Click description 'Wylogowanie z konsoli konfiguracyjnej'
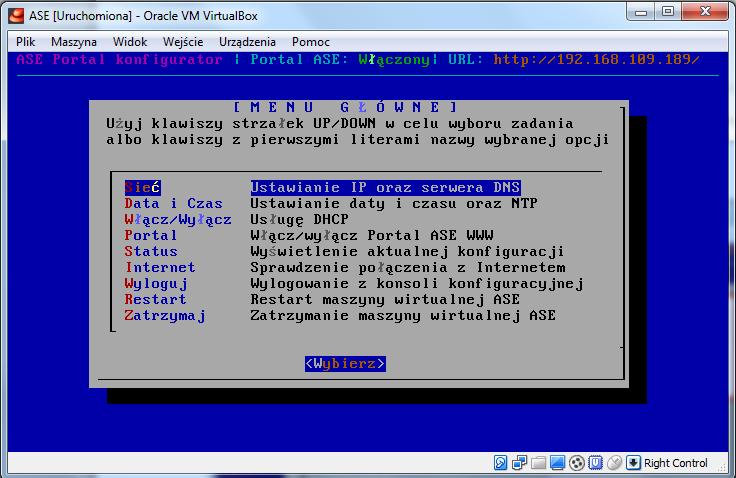The image size is (736, 478). point(417,283)
